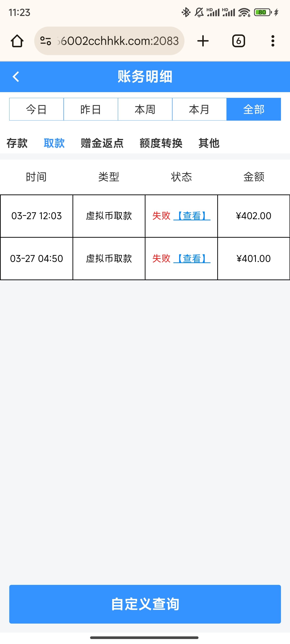View details of failed ¥402.00 withdrawal
This screenshot has height=644, width=290.
pyautogui.click(x=192, y=216)
